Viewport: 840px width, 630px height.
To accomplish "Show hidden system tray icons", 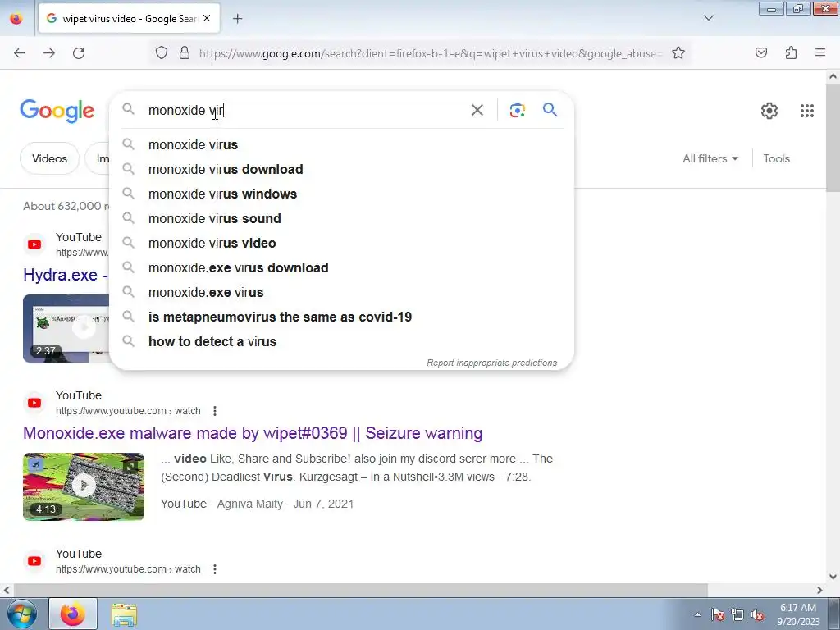I will [x=697, y=614].
